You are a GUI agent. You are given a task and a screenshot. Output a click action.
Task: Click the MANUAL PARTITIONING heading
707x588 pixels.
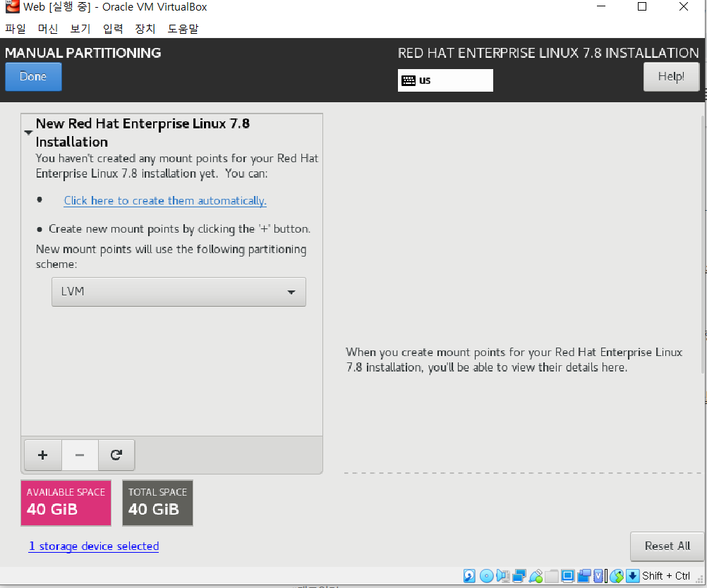[x=83, y=53]
